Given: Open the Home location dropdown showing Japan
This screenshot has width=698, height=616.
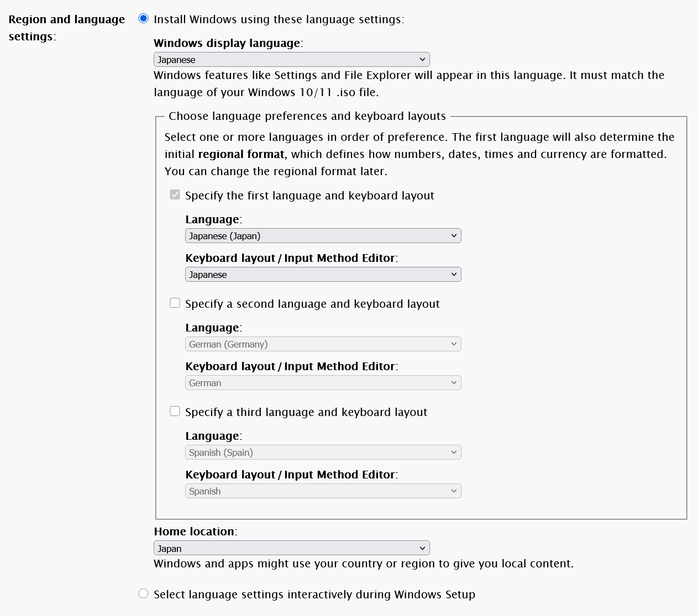Looking at the screenshot, I should point(291,549).
